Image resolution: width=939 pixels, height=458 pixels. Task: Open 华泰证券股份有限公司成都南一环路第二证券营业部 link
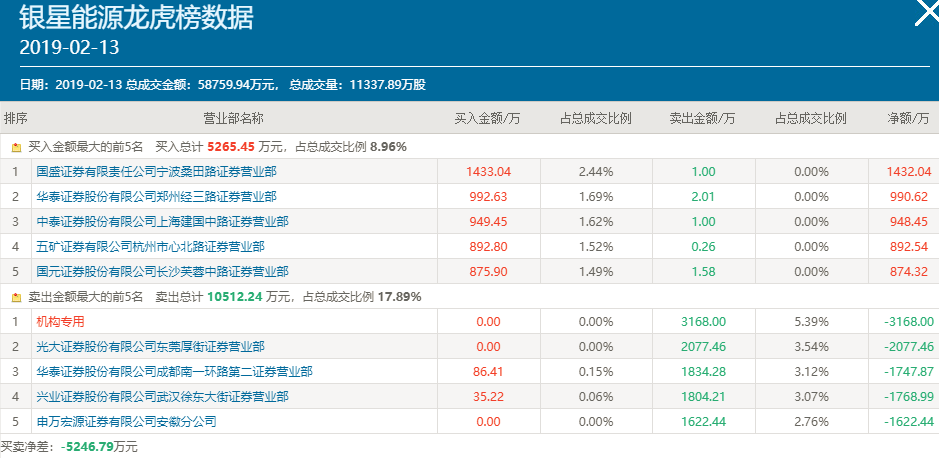174,372
